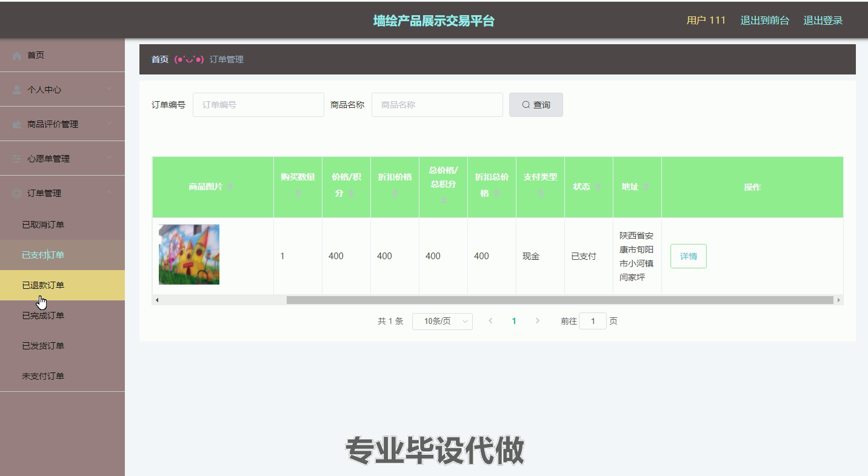Sort by the 折扣总价格 column arrows
The height and width of the screenshot is (476, 868).
point(496,193)
